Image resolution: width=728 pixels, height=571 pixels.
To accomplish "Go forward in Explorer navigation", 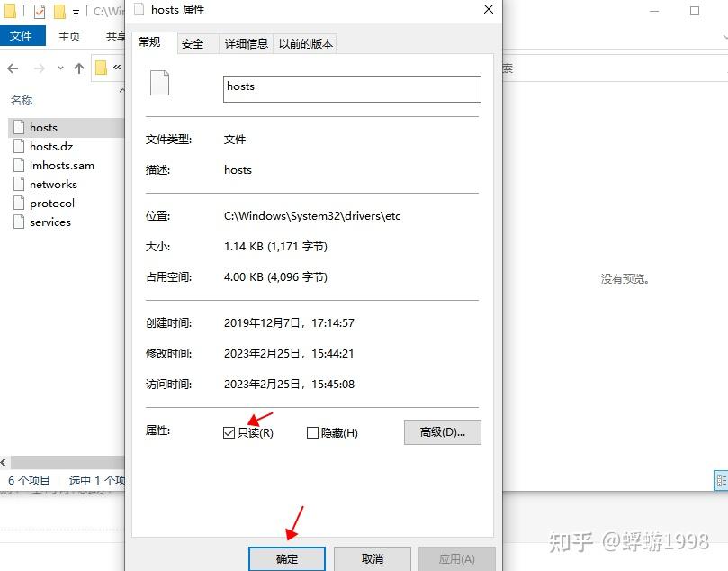I will point(40,68).
